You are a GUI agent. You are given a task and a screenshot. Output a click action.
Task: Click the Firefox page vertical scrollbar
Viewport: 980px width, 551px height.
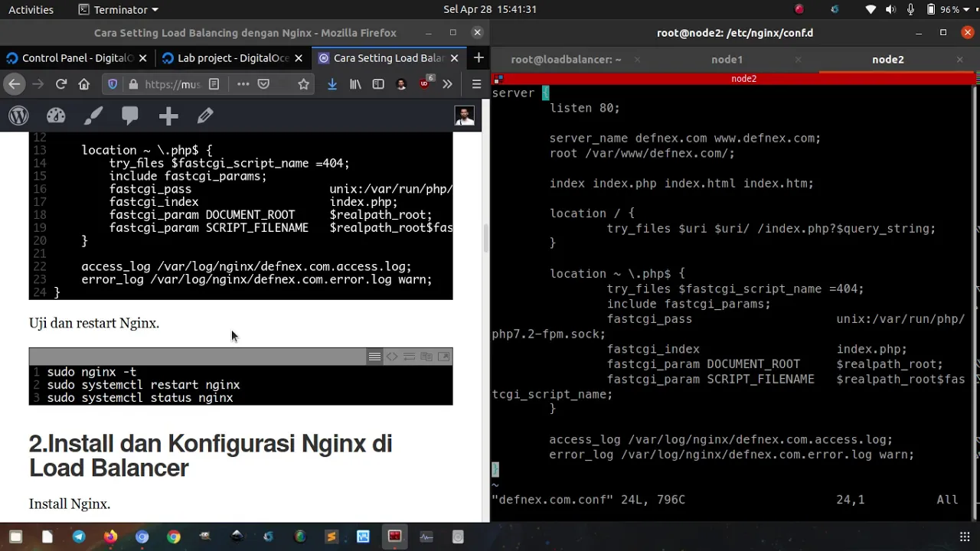(x=485, y=239)
